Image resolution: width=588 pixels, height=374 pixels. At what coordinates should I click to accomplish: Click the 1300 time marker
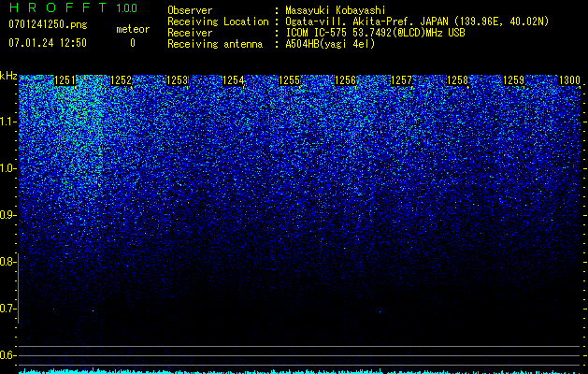pyautogui.click(x=569, y=80)
